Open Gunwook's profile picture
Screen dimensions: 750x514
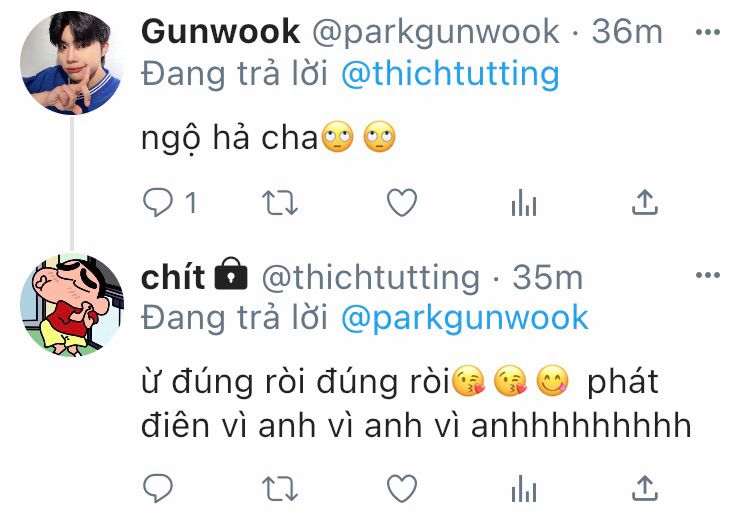(x=72, y=63)
